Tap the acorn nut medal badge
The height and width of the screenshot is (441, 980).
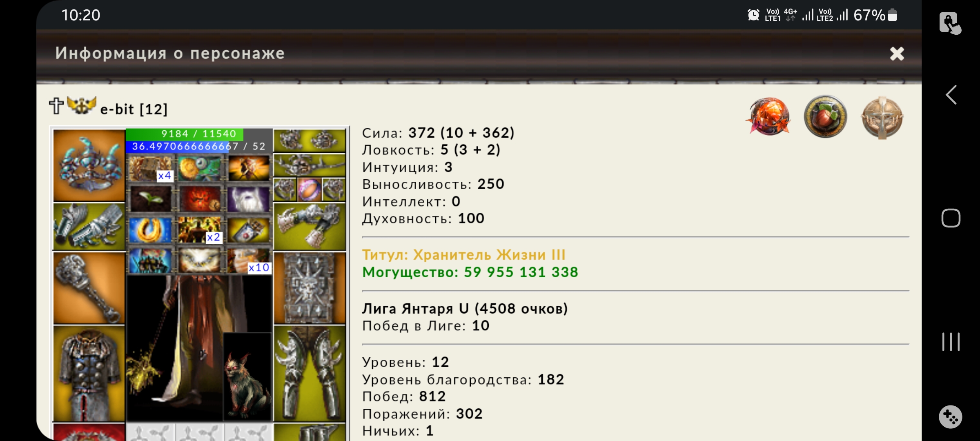click(x=825, y=117)
